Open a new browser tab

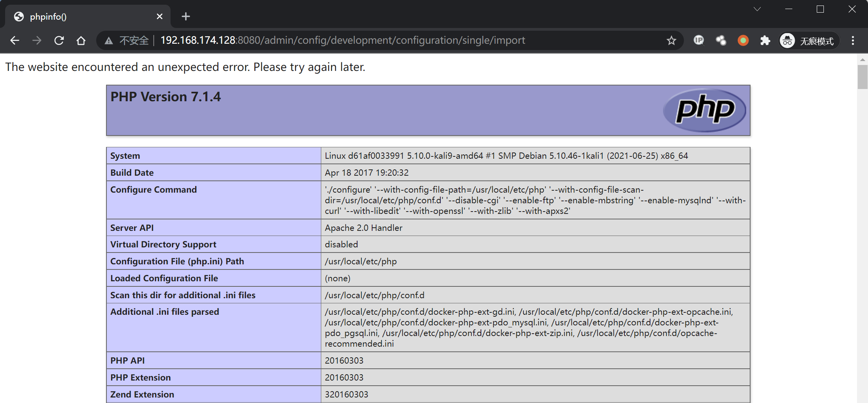[186, 16]
